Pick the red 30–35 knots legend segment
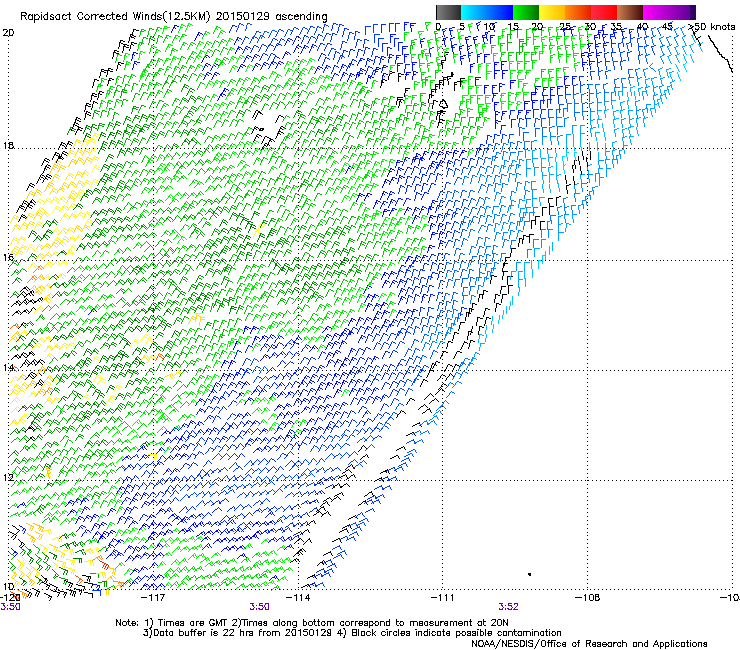 tap(604, 12)
